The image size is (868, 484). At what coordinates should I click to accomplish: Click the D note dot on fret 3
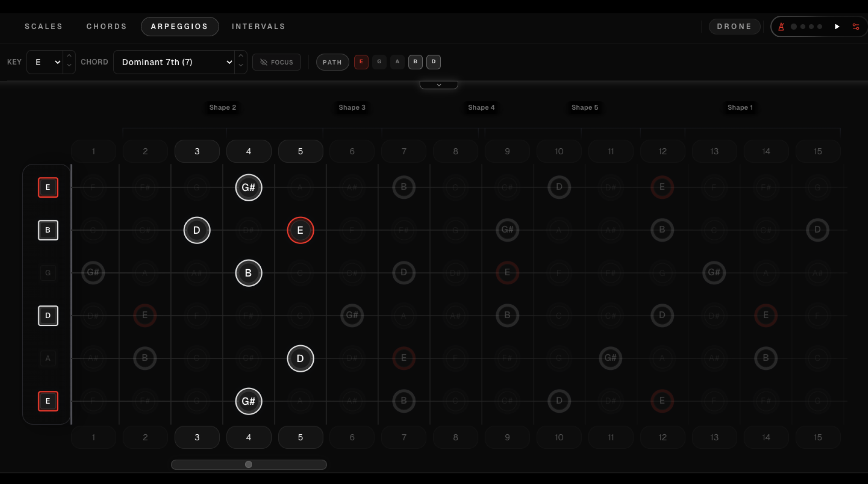pyautogui.click(x=197, y=230)
